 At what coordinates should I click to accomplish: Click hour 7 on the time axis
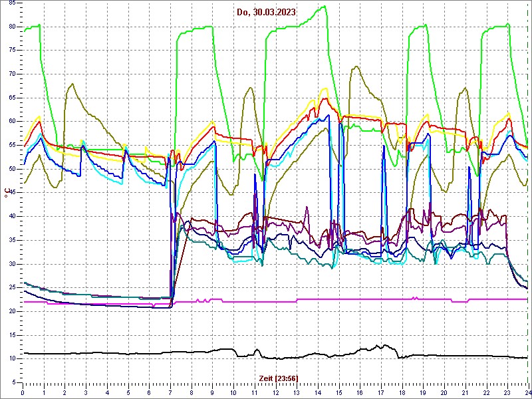pyautogui.click(x=170, y=391)
